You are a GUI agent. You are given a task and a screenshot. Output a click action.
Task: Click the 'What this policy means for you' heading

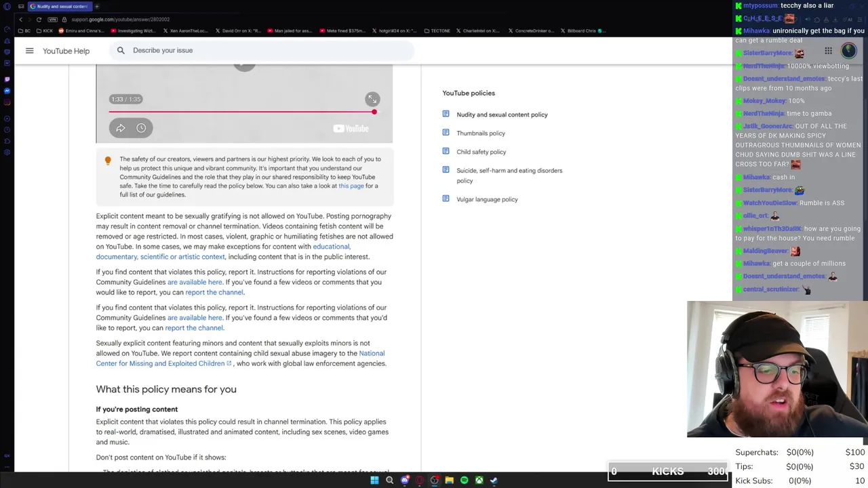(x=166, y=389)
